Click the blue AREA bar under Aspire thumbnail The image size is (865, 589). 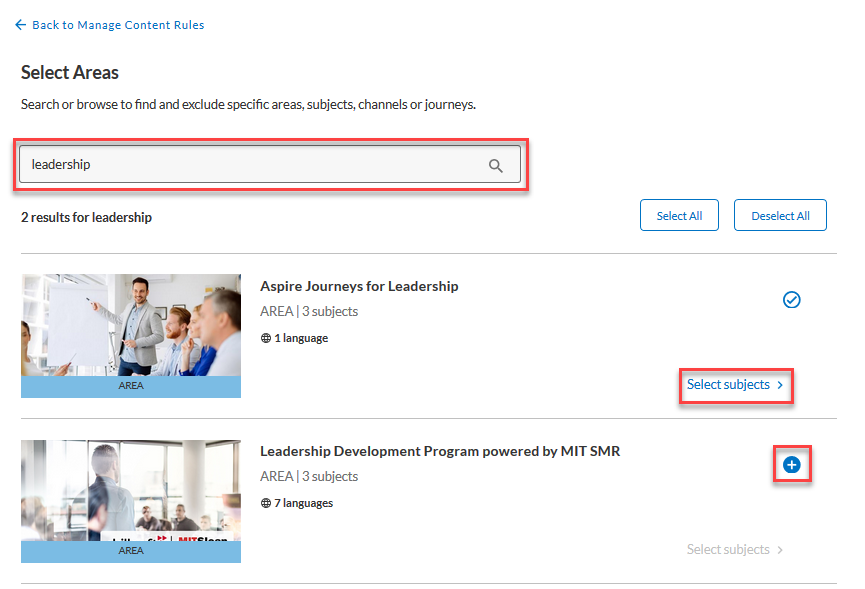click(x=131, y=386)
